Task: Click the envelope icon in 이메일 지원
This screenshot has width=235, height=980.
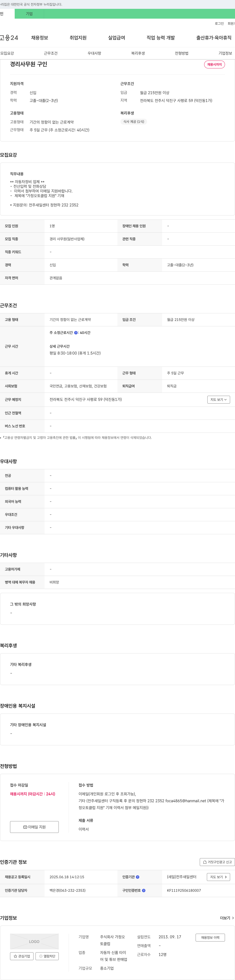Action: [25, 827]
